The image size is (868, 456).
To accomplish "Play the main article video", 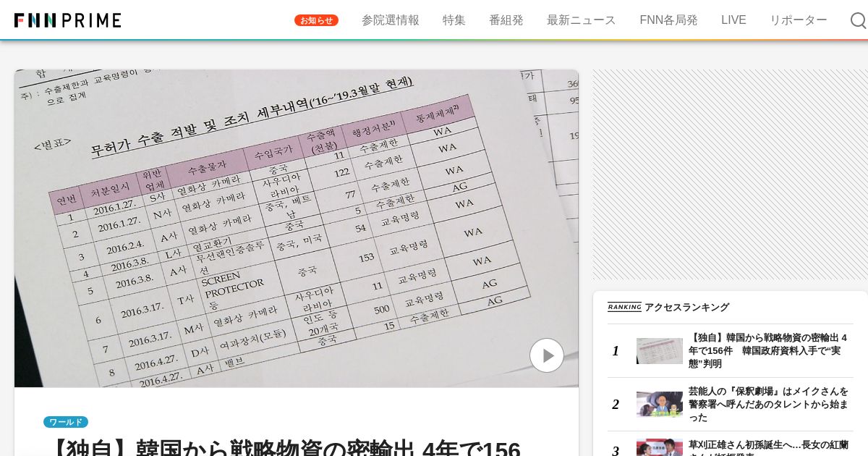I will pos(547,355).
